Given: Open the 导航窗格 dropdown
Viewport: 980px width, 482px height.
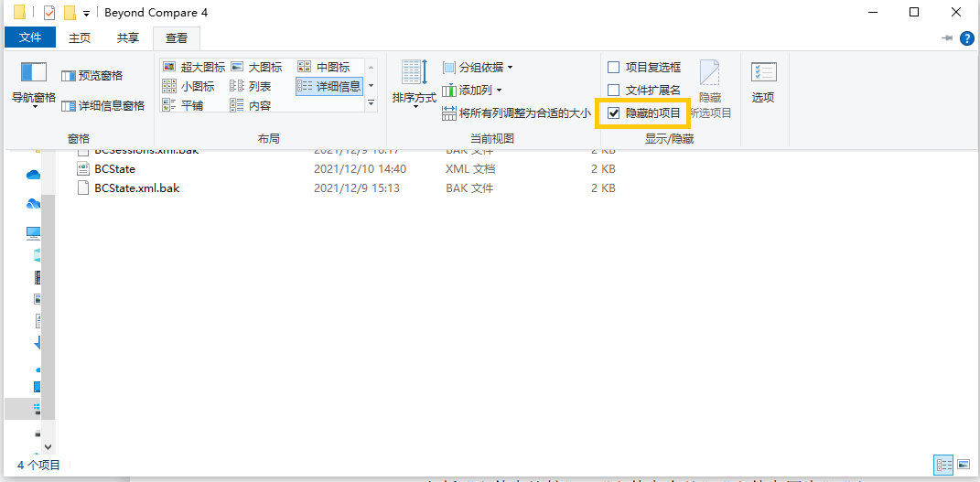Looking at the screenshot, I should tap(34, 85).
